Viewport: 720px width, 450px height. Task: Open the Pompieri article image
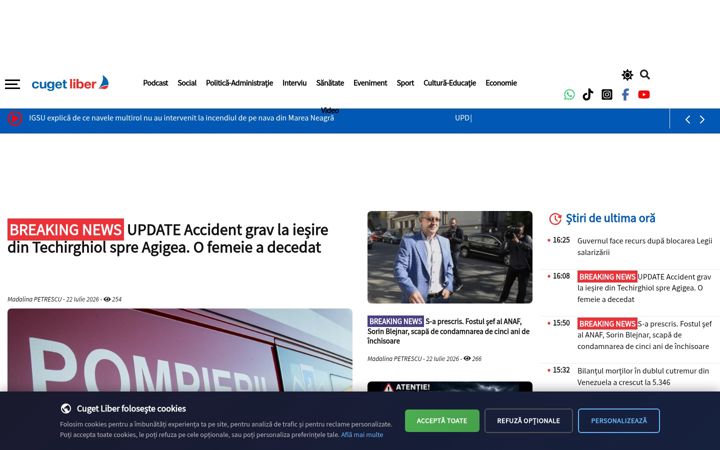pos(180,350)
